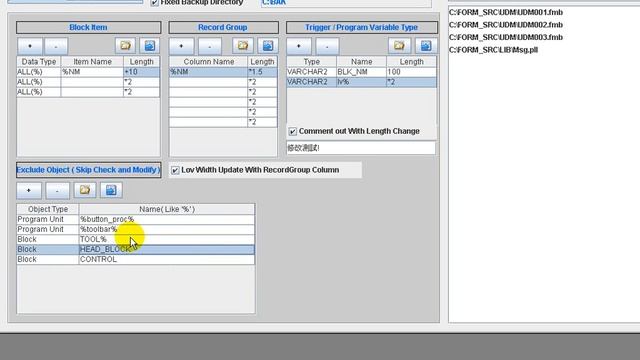Click the Block Item header button
Screen dimensions: 640x360
coord(89,27)
